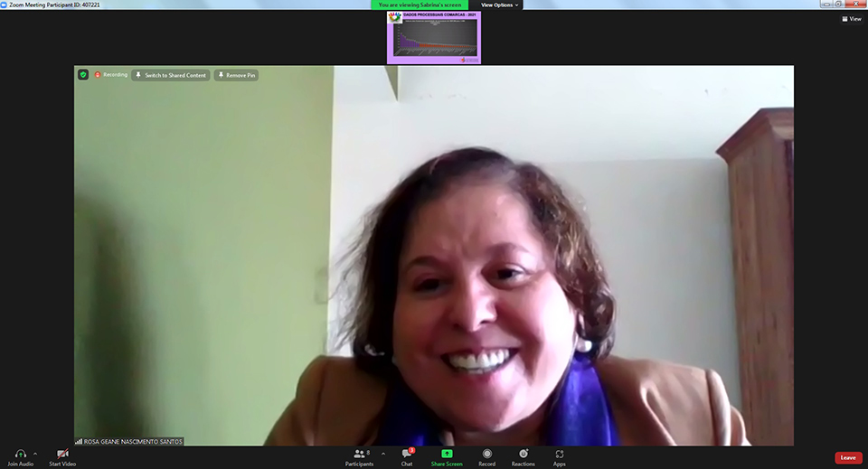The image size is (868, 469).
Task: Open the Chat panel
Action: point(407,454)
